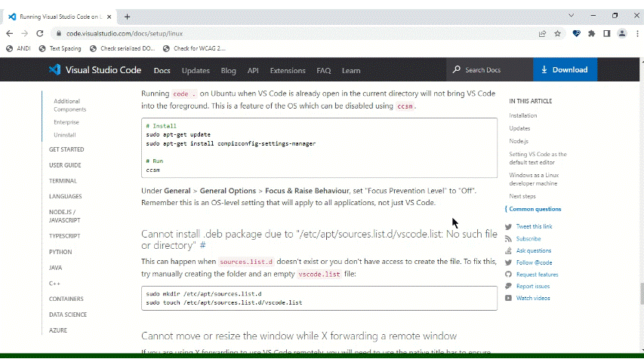
Task: Expand the JAVA docs section
Action: point(55,268)
